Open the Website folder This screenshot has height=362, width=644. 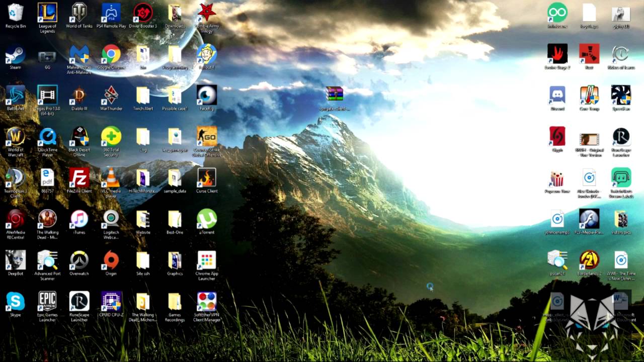click(143, 219)
